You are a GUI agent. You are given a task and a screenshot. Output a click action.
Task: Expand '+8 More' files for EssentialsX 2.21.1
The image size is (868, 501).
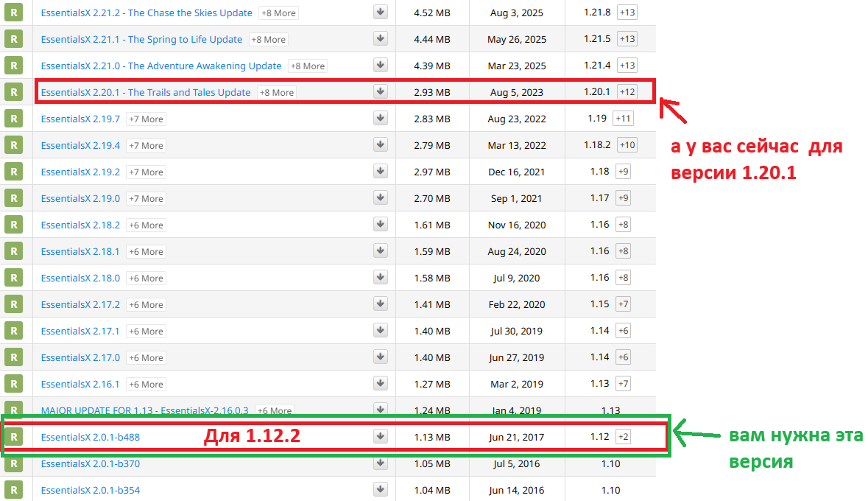pos(268,40)
